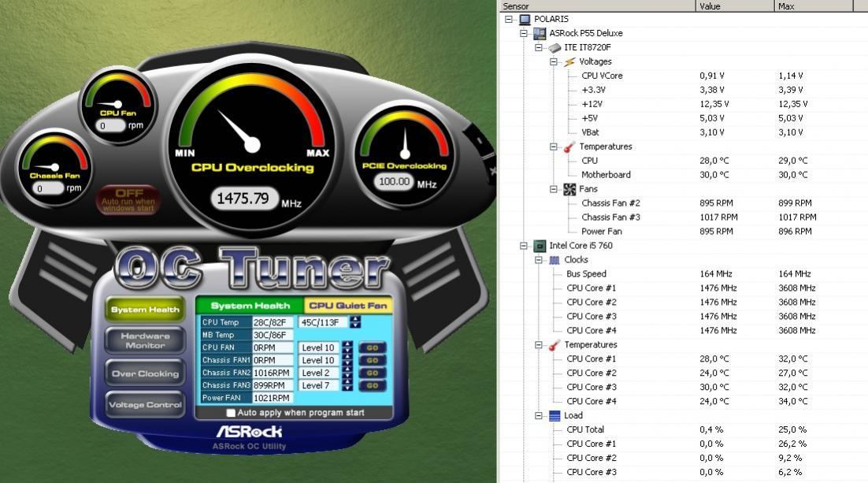Click the 45C/113F target temperature field

323,322
